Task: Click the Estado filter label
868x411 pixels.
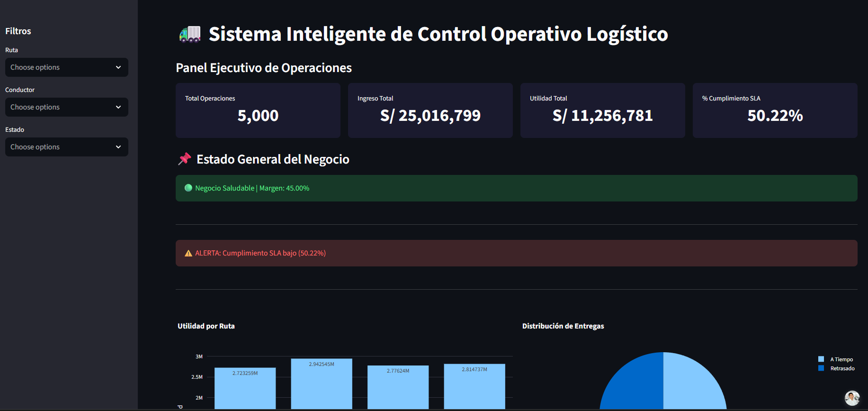Action: point(15,130)
